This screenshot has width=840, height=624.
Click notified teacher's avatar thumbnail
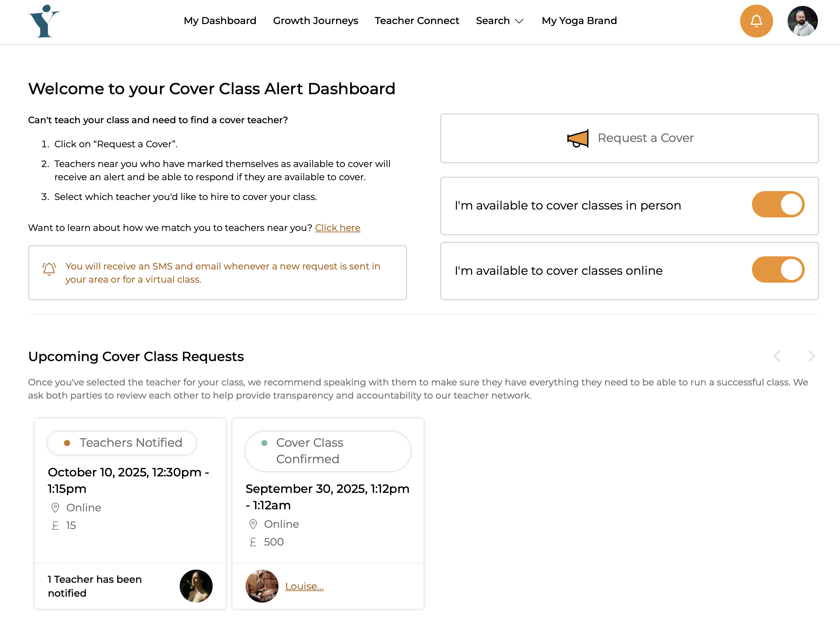pyautogui.click(x=196, y=586)
